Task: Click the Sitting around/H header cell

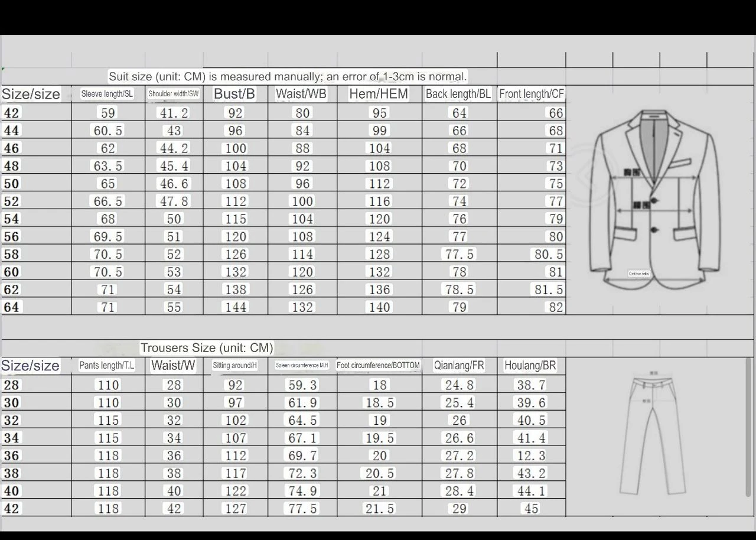Action: pyautogui.click(x=234, y=366)
